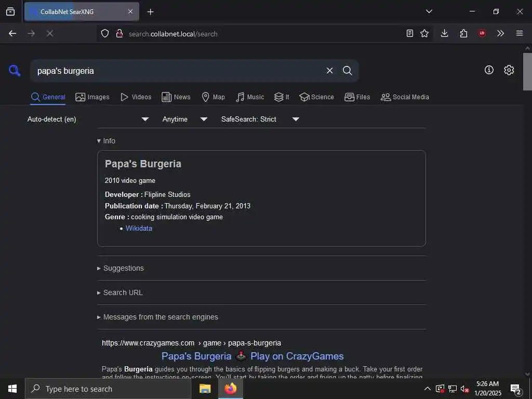Switch to the Music tab
Screen dimensions: 532x399
(250, 97)
